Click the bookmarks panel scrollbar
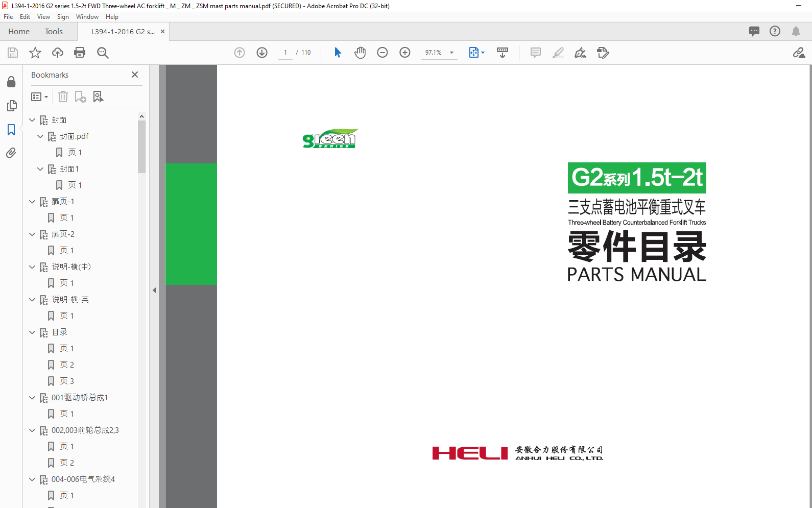Image resolution: width=812 pixels, height=508 pixels. point(141,147)
